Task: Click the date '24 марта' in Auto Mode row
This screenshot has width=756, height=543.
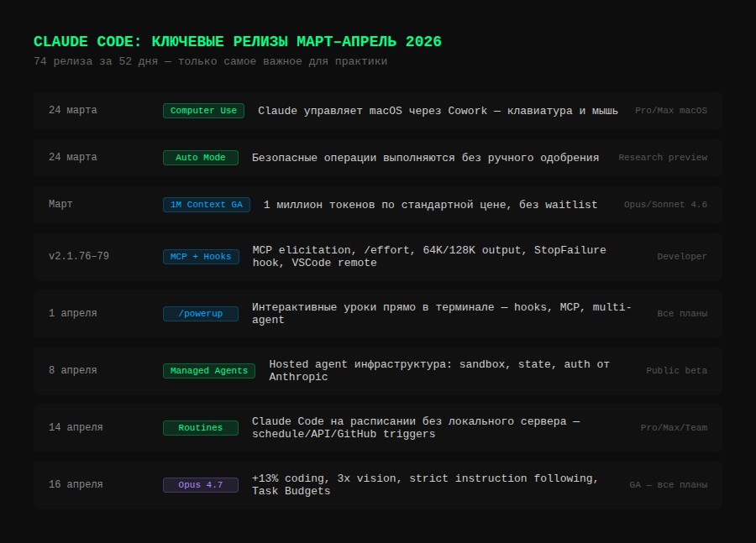Action: click(x=73, y=157)
